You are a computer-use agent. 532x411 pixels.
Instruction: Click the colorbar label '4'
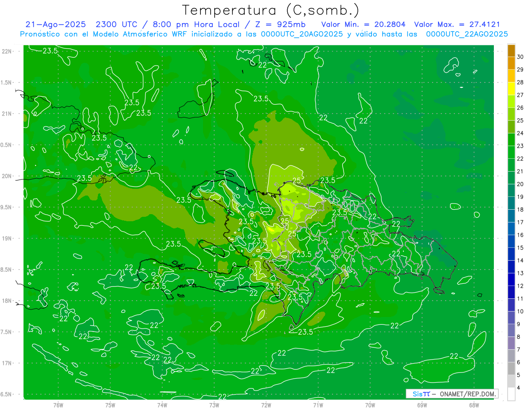point(519,388)
